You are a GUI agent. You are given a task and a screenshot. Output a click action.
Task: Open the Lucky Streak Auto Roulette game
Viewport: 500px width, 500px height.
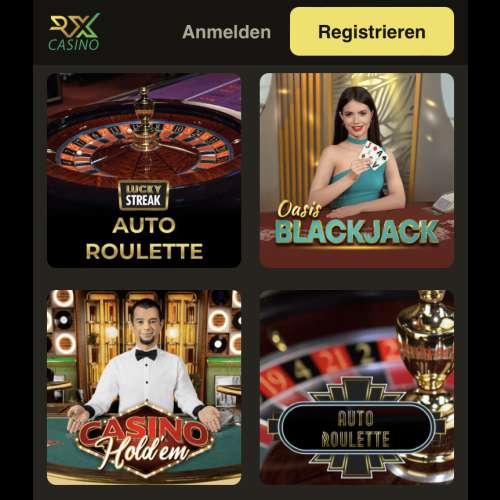144,170
